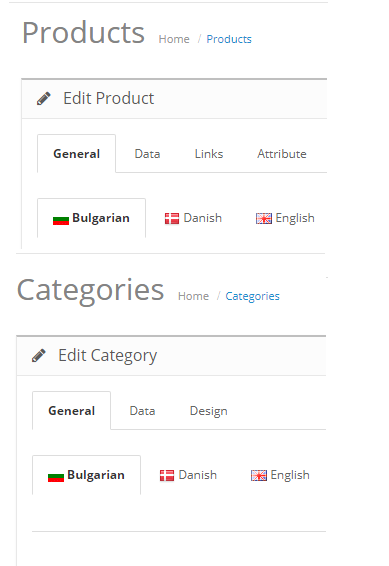This screenshot has height=566, width=389.
Task: Click the large Products page heading
Action: click(83, 33)
